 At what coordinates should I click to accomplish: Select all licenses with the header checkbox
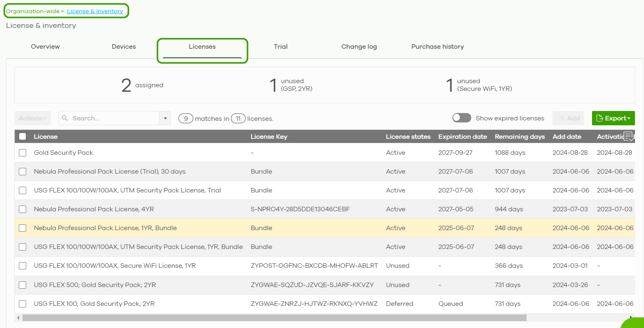(x=23, y=136)
